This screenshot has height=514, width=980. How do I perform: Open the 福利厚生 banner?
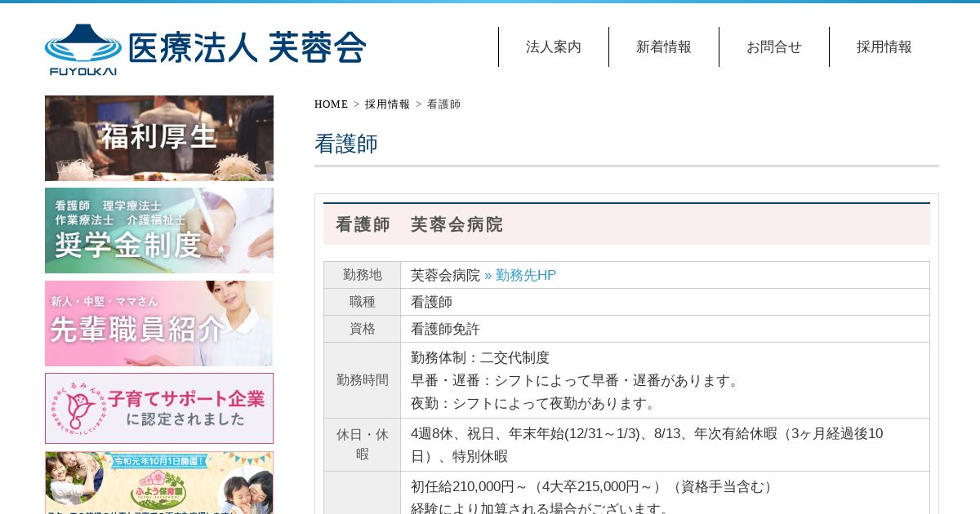click(x=159, y=138)
